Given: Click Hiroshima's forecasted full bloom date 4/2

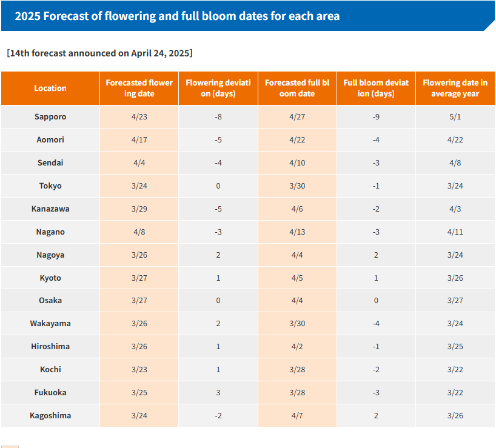Looking at the screenshot, I should click(x=297, y=346).
